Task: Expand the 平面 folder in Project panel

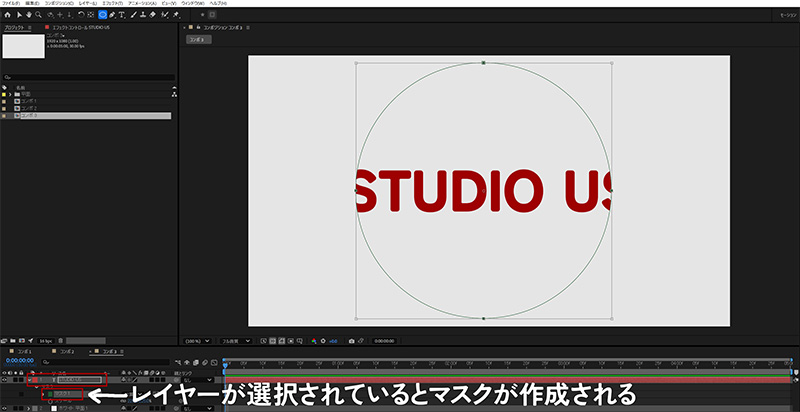Action: pyautogui.click(x=10, y=94)
